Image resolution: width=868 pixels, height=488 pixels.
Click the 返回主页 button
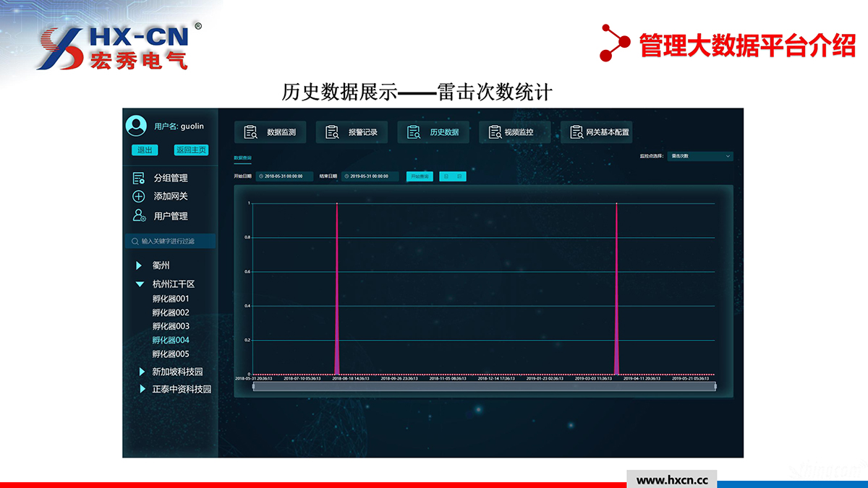[x=191, y=150]
